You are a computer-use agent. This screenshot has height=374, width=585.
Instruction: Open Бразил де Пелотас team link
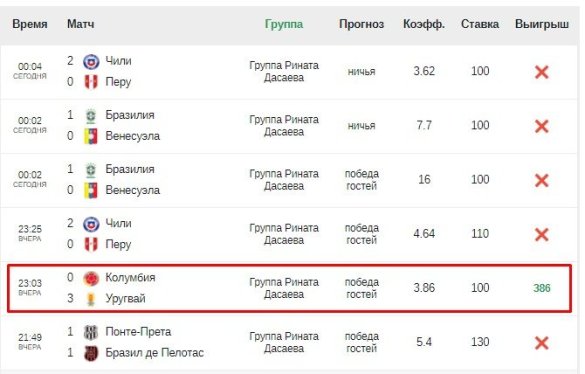pyautogui.click(x=154, y=353)
